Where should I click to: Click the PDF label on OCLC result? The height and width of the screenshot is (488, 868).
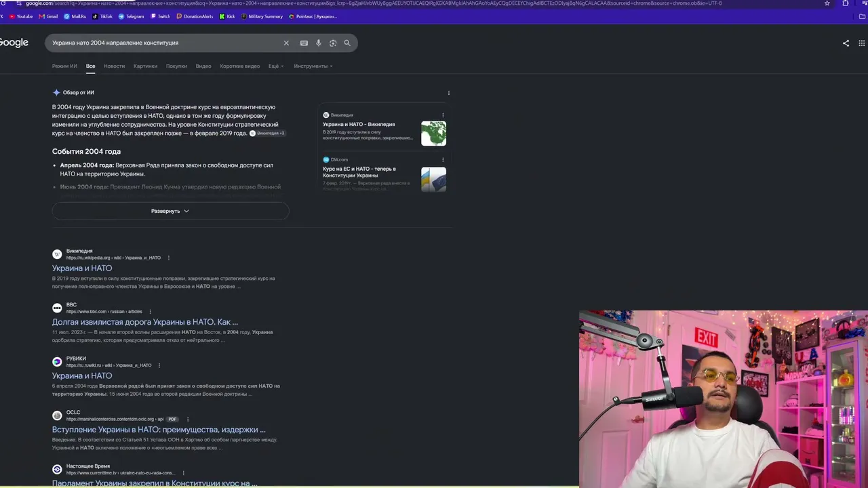click(x=172, y=420)
